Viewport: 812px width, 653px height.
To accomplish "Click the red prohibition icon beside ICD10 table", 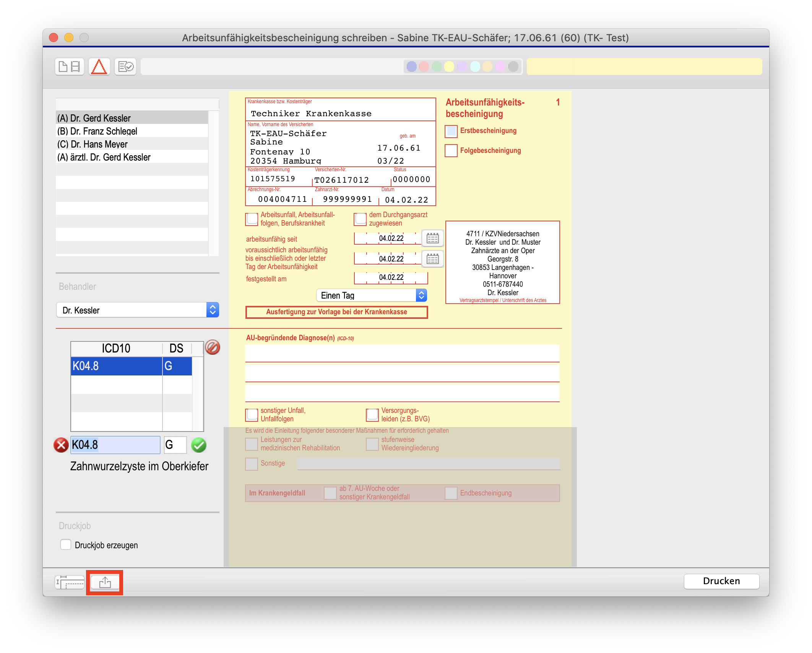I will (x=213, y=348).
